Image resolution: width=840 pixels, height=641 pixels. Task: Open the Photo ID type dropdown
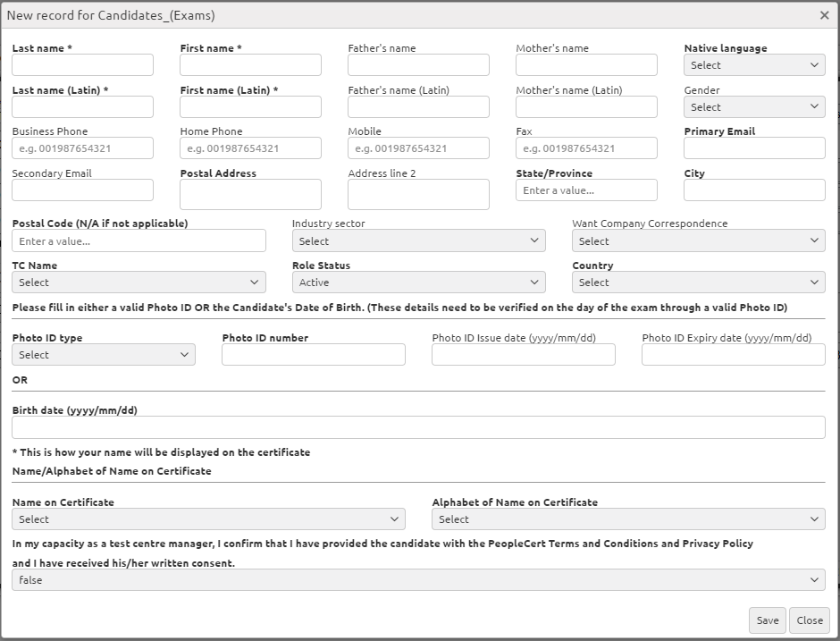tap(104, 354)
